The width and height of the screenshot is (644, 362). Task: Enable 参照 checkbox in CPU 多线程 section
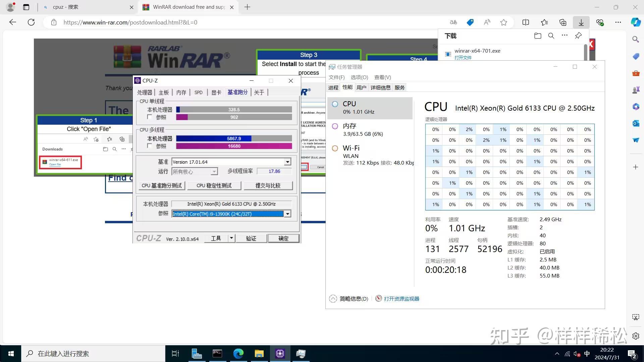(150, 146)
